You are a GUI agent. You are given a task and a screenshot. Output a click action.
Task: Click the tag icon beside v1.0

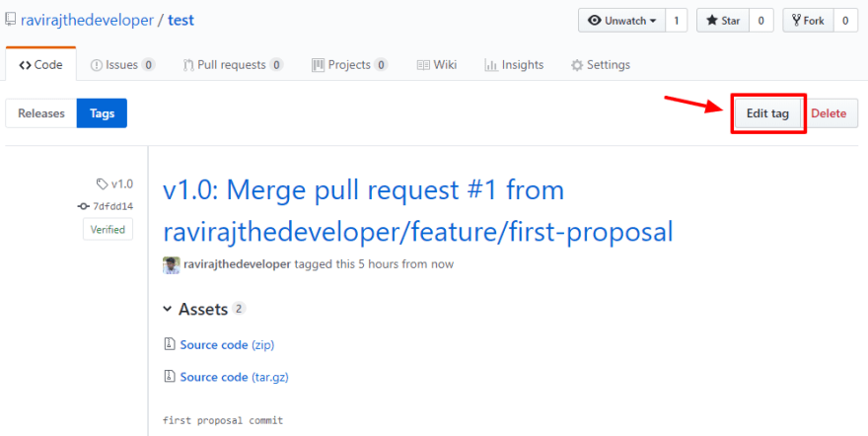click(102, 183)
